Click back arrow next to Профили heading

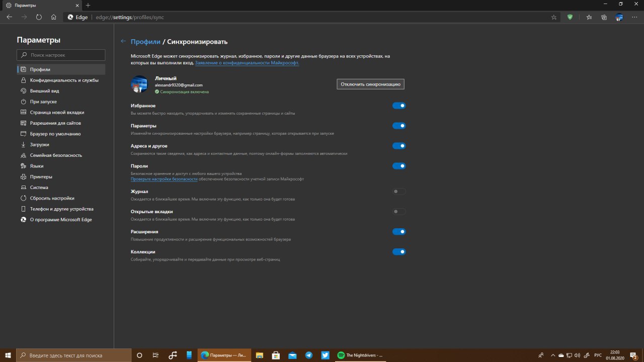tap(123, 41)
